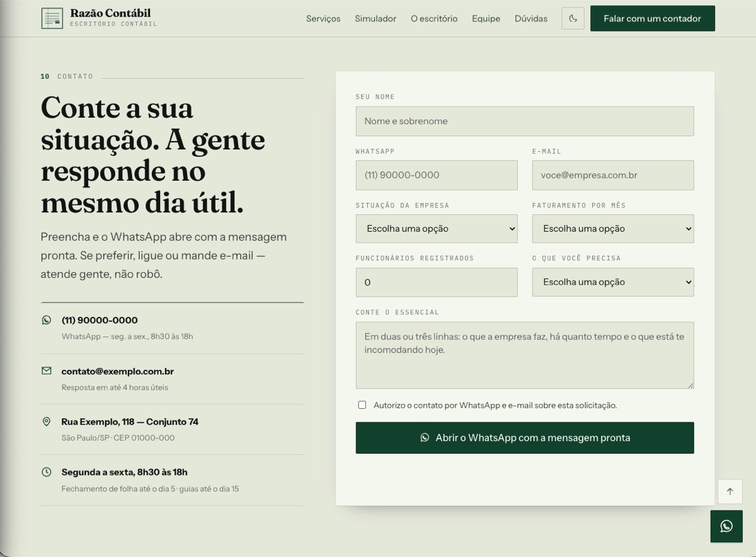Focus the Funcionários registrados number field
Screen dimensions: 756x557
pos(437,282)
